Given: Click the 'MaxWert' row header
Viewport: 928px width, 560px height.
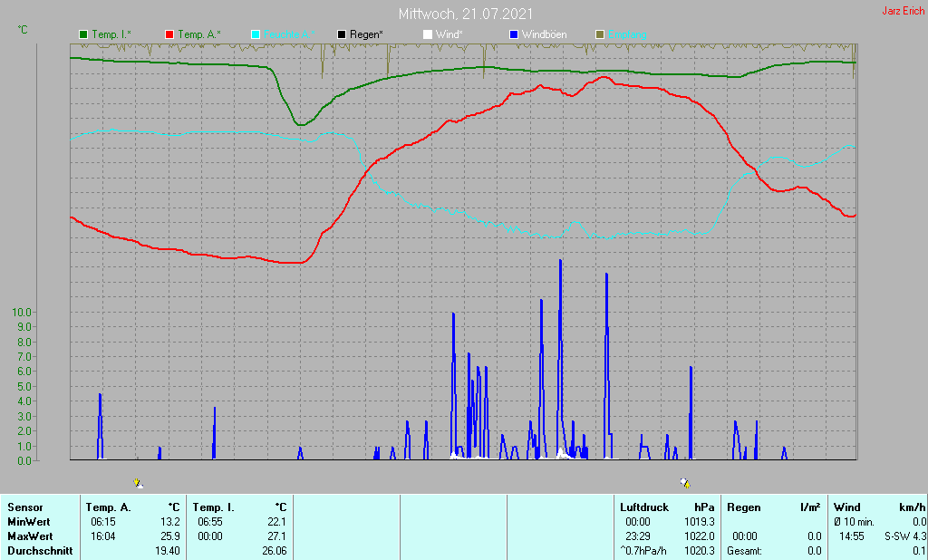Looking at the screenshot, I should click(30, 536).
